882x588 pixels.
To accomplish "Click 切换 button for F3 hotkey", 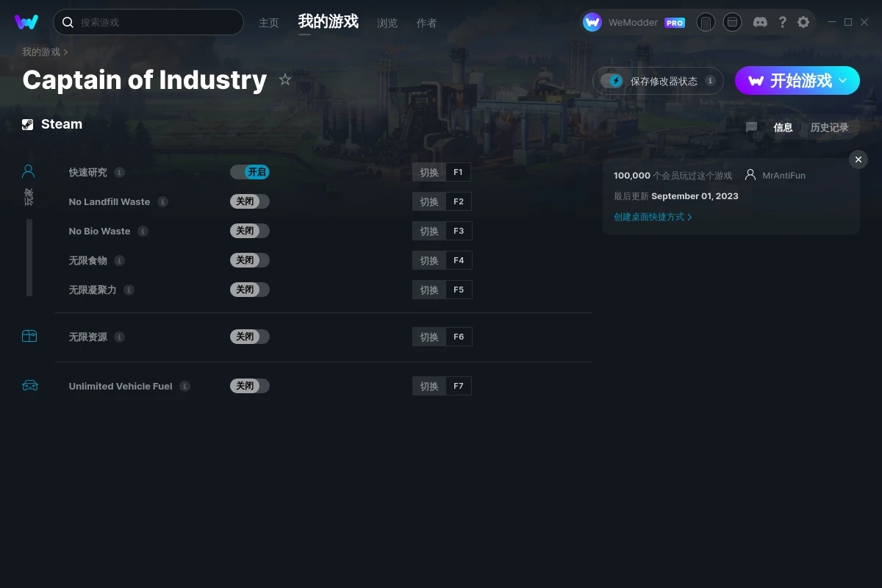I will pos(429,231).
